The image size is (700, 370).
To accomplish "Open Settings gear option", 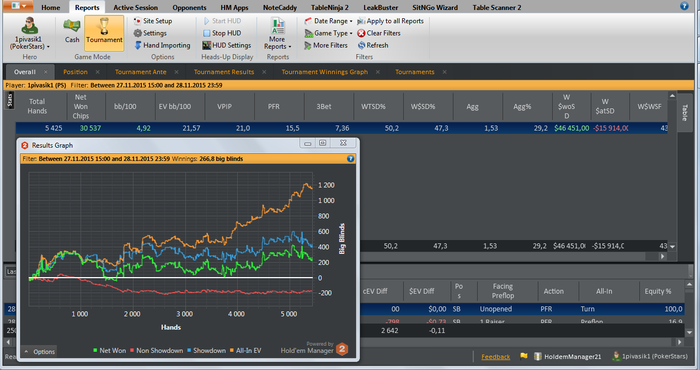I will [150, 33].
